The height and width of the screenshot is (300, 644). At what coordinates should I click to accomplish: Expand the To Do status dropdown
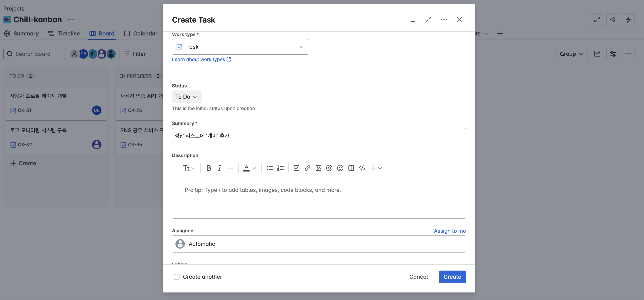click(187, 97)
